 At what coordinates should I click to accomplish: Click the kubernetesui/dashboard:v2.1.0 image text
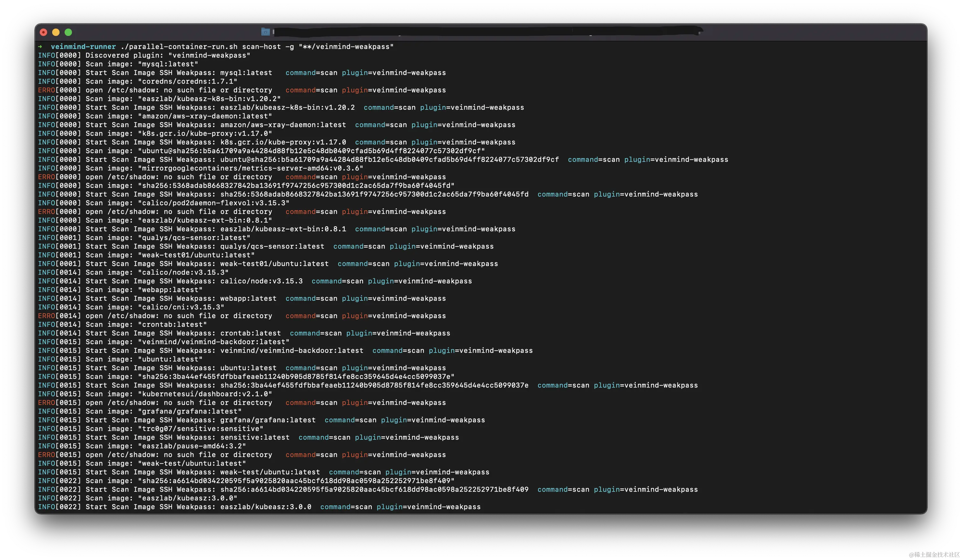coord(205,394)
